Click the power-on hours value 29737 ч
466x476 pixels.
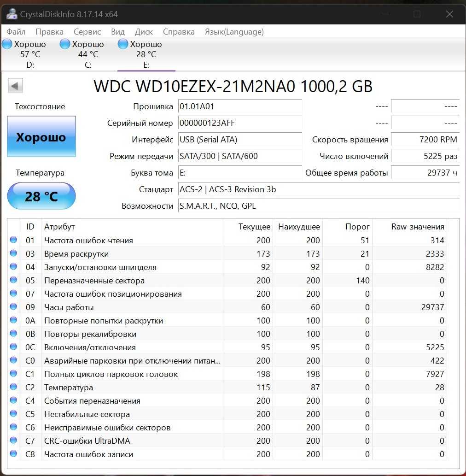(425, 173)
